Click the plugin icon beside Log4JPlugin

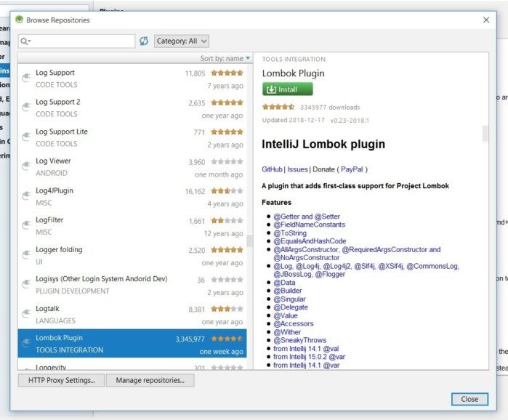point(26,195)
